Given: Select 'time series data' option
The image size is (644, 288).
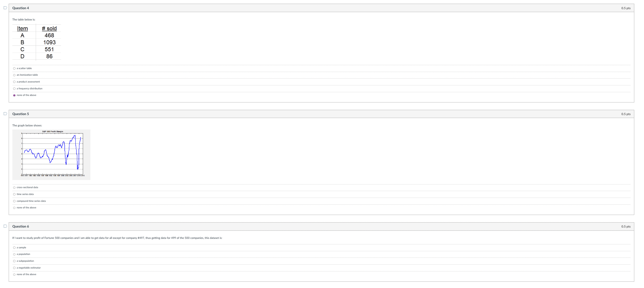Looking at the screenshot, I should click(14, 194).
